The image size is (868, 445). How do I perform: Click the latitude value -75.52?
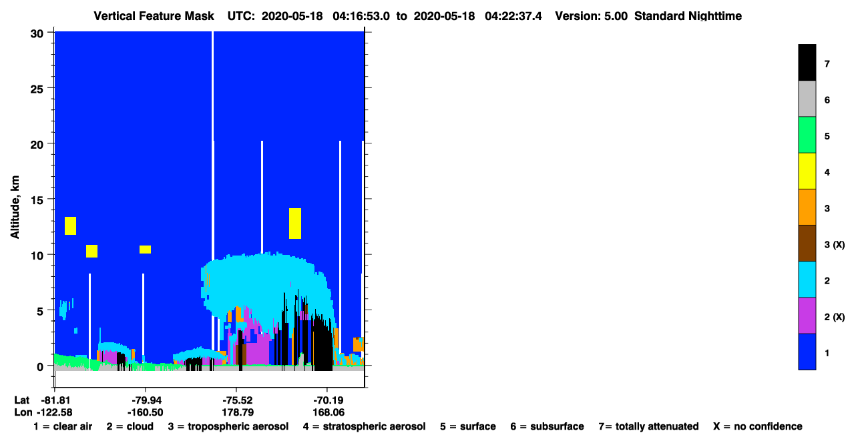pos(236,400)
